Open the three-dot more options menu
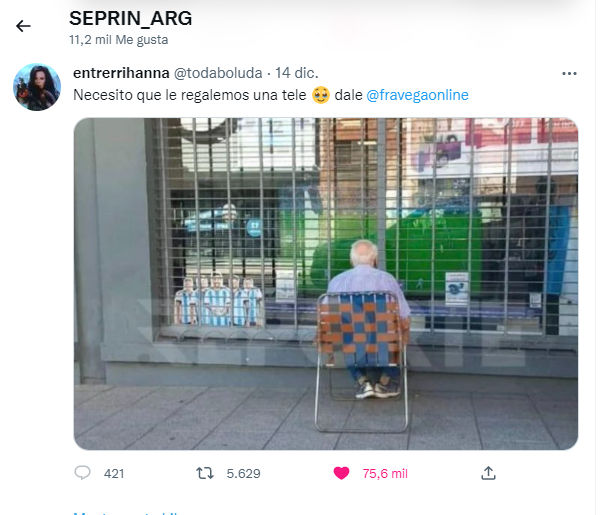The image size is (611, 515). pyautogui.click(x=569, y=74)
